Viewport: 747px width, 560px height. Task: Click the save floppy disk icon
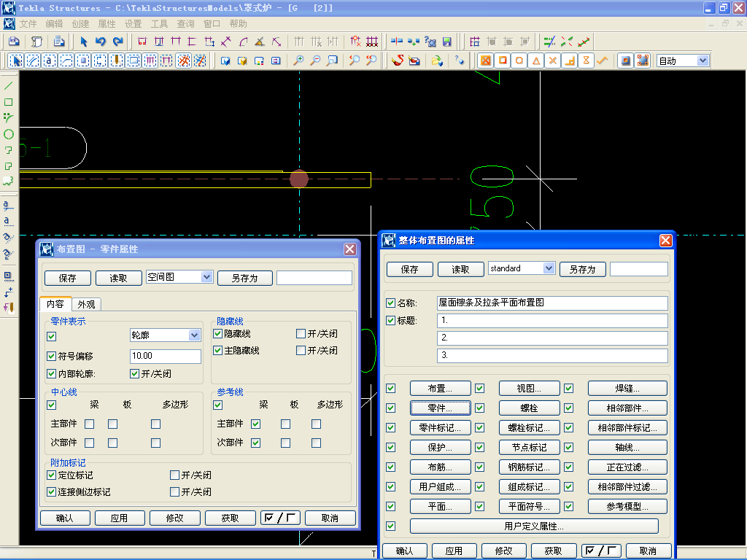click(x=447, y=42)
